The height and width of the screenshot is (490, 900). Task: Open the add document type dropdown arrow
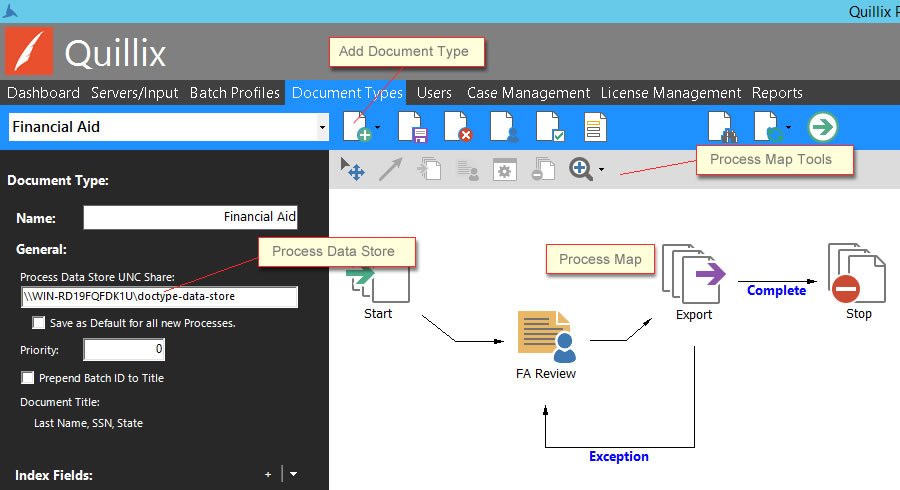[377, 127]
